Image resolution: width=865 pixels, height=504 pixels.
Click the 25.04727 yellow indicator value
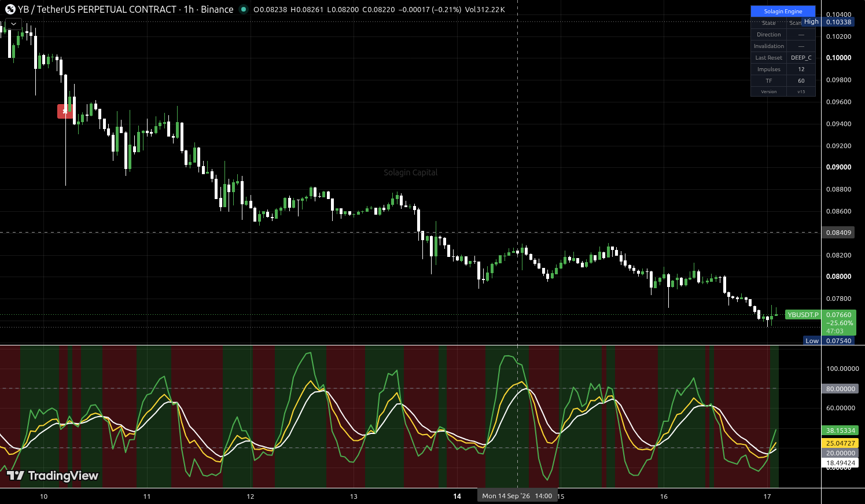coord(840,443)
